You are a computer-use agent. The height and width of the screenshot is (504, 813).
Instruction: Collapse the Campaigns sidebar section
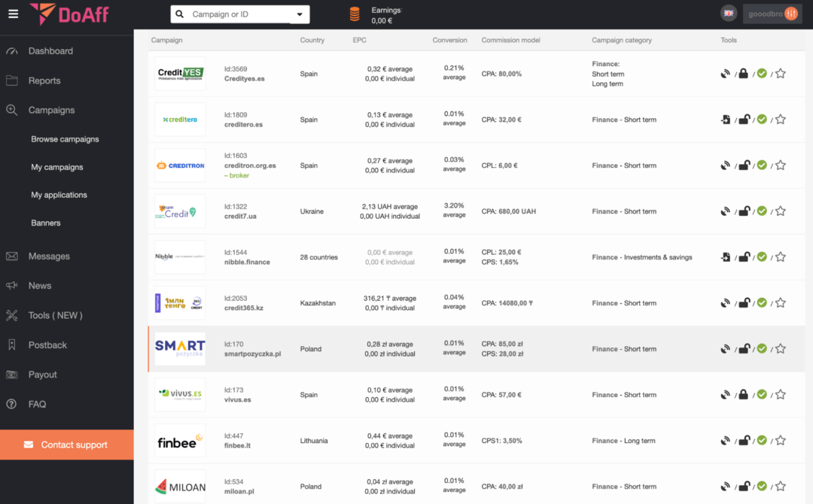tap(51, 110)
